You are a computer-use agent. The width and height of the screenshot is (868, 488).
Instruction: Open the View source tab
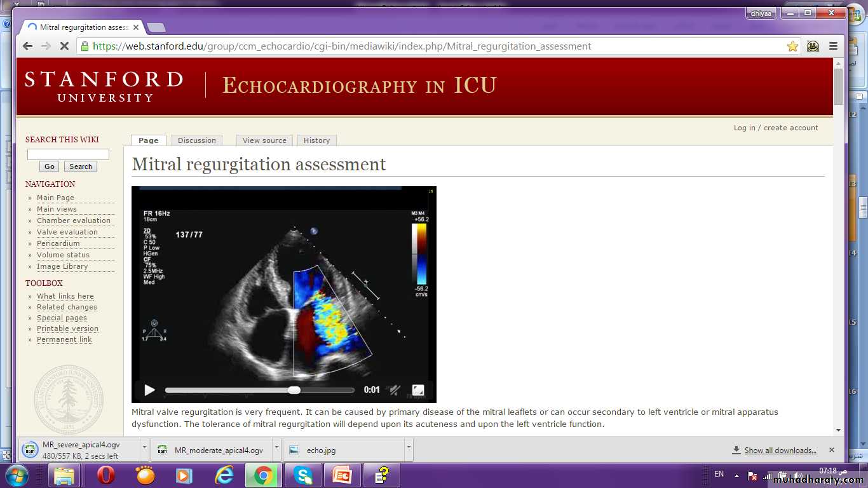264,140
